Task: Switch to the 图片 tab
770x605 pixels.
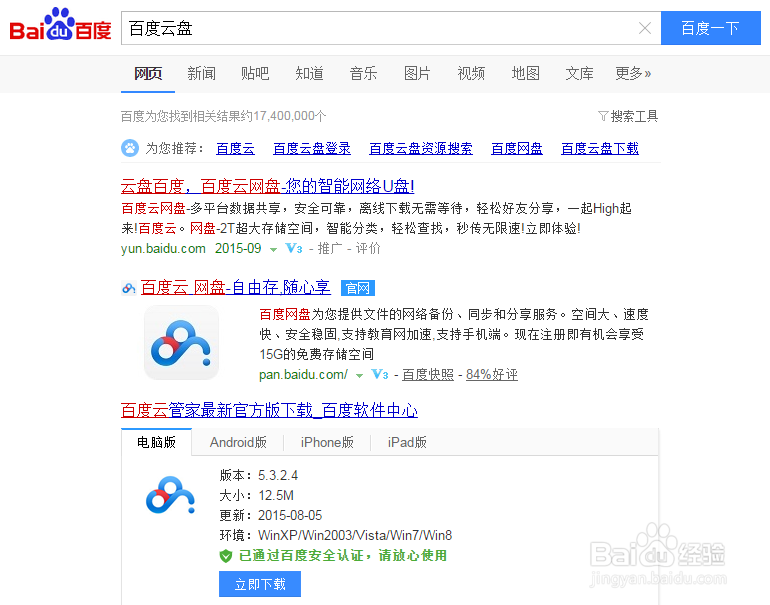Action: (417, 74)
